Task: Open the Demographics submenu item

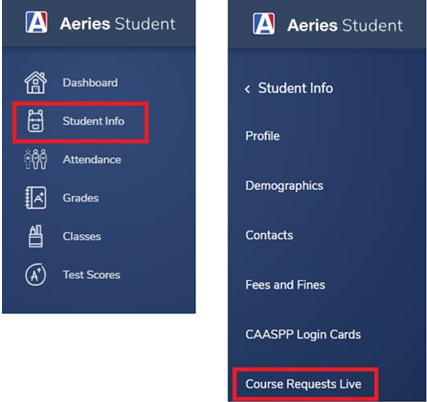Action: coord(284,186)
